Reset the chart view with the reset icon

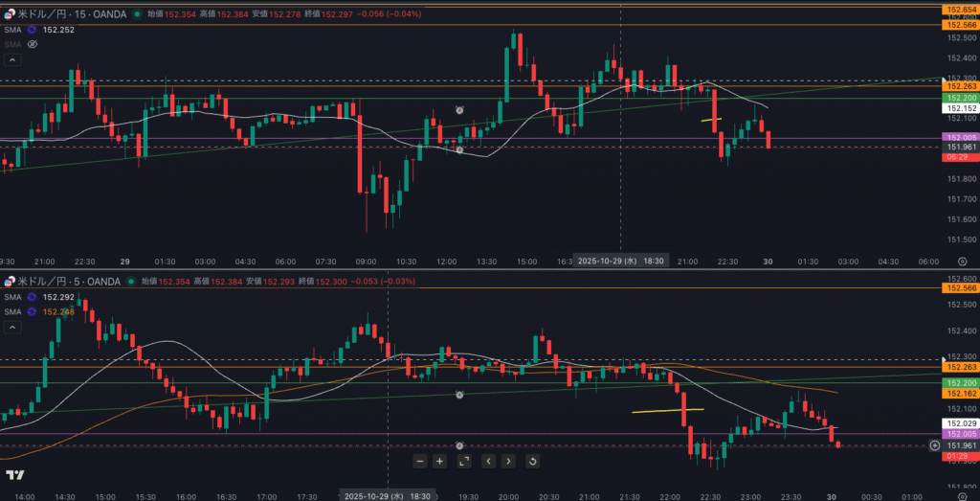pyautogui.click(x=532, y=461)
